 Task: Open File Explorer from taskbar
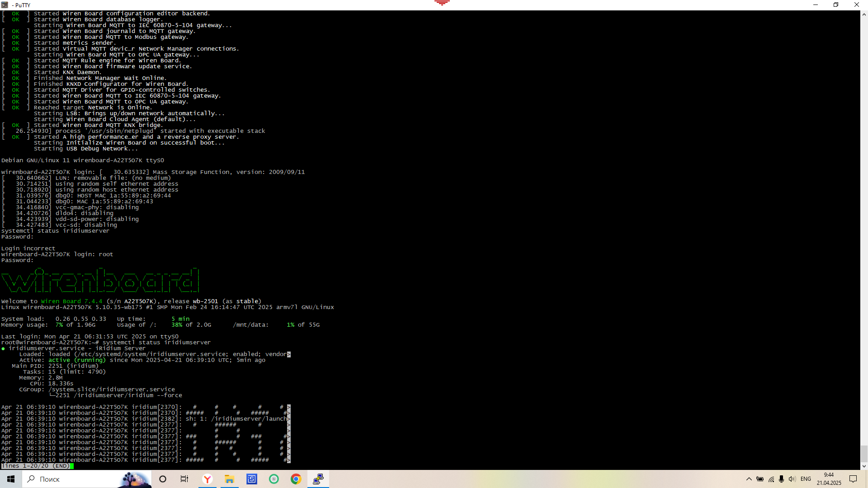click(230, 479)
